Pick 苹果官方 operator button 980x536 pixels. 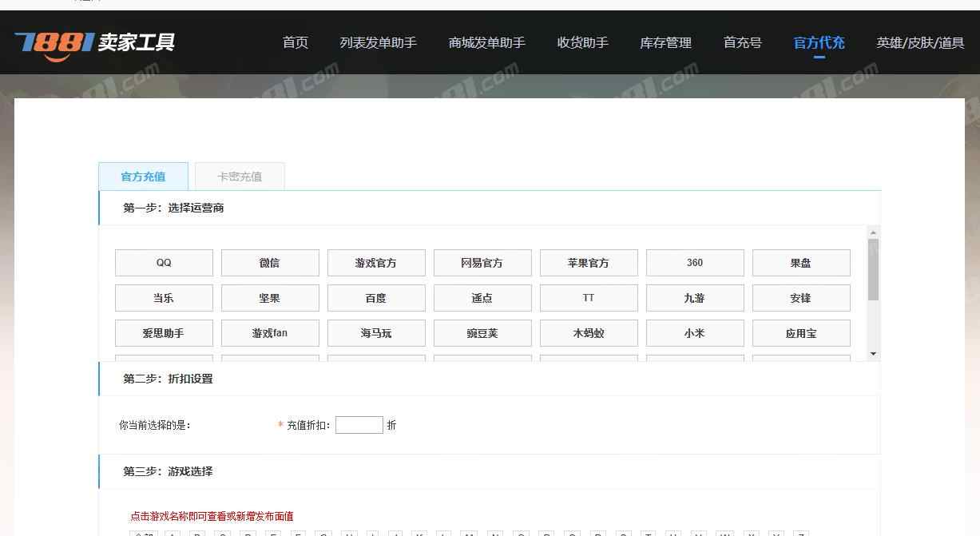(x=589, y=263)
